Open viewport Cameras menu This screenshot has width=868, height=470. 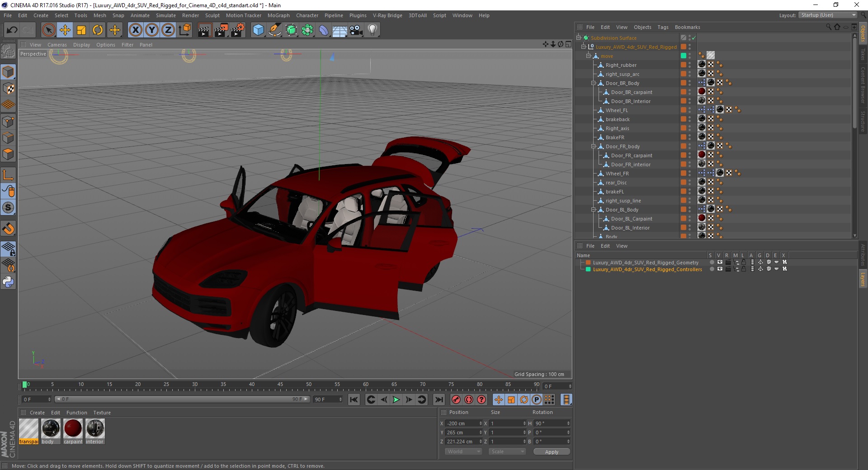(57, 45)
